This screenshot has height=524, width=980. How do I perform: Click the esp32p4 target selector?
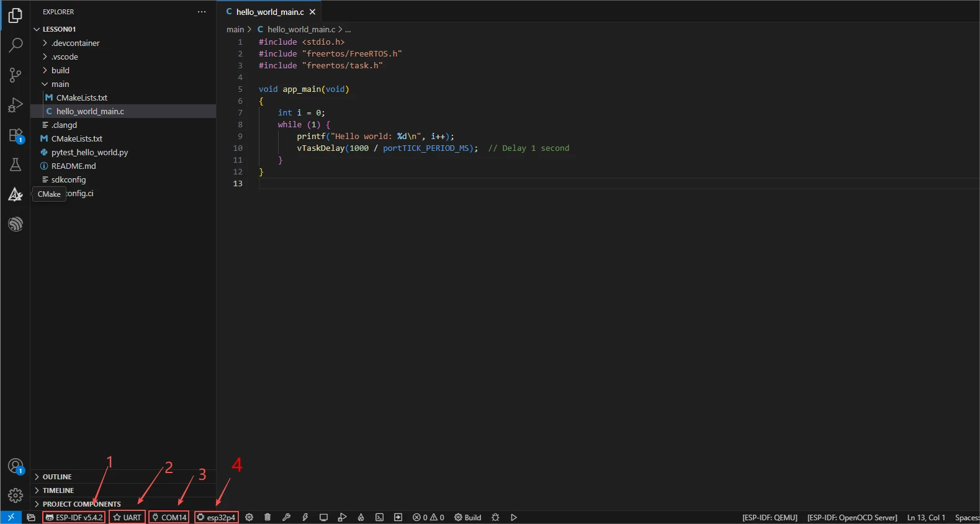[216, 517]
